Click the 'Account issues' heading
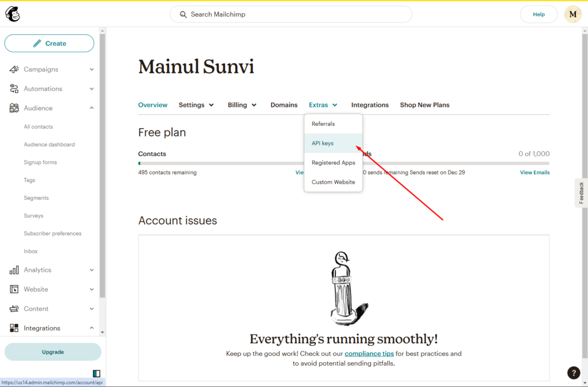The width and height of the screenshot is (588, 387). pyautogui.click(x=177, y=220)
